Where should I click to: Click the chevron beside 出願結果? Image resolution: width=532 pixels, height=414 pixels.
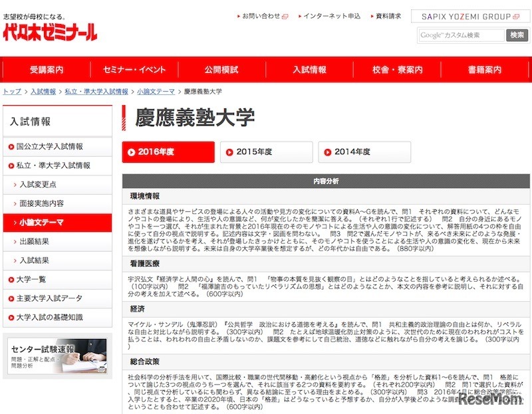(15, 242)
